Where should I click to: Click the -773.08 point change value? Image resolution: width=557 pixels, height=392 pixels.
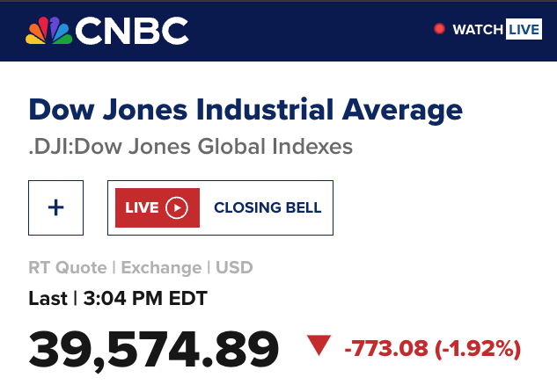386,349
